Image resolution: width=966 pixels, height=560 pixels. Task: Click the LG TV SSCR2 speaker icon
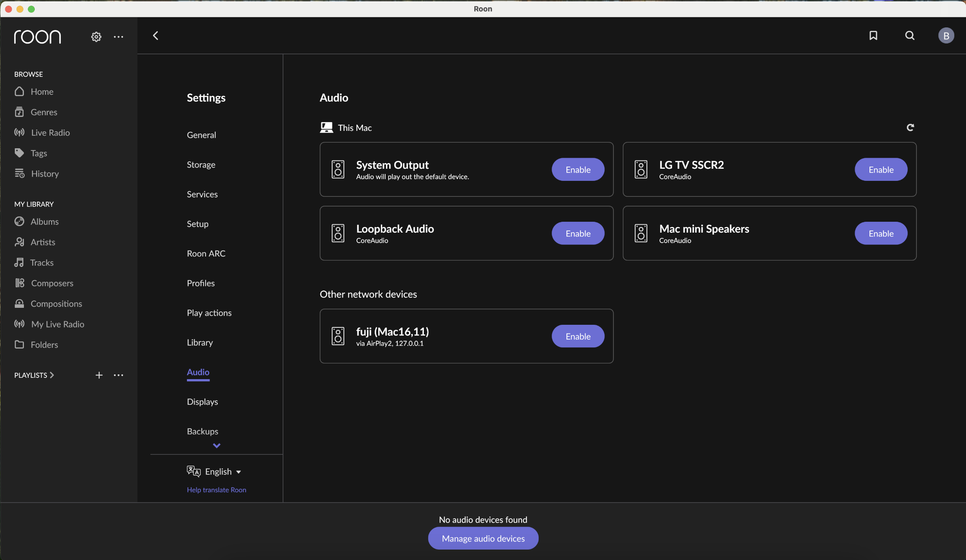click(x=641, y=170)
